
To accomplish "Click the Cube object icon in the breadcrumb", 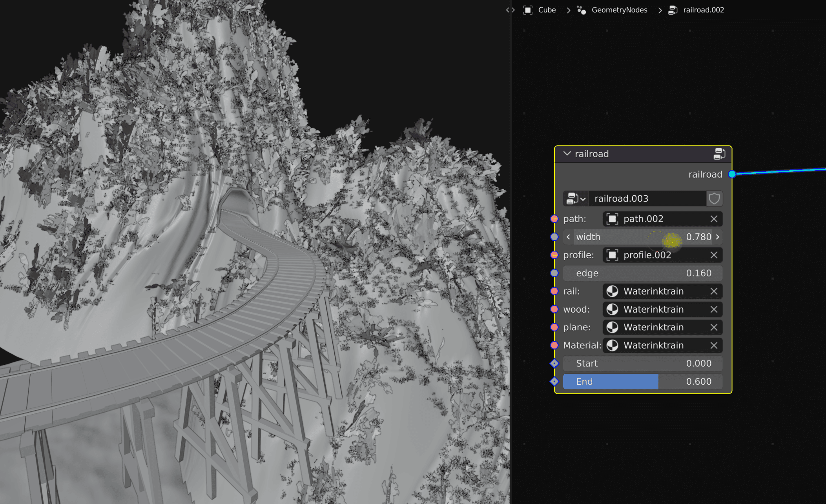I will click(x=527, y=10).
